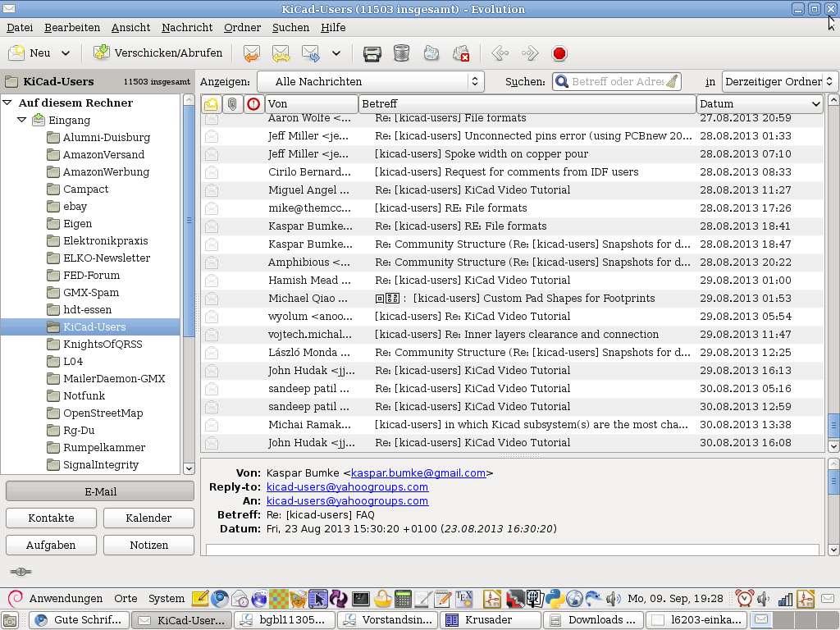Open the Derzeitiger Ordner scope dropdown

pyautogui.click(x=779, y=81)
